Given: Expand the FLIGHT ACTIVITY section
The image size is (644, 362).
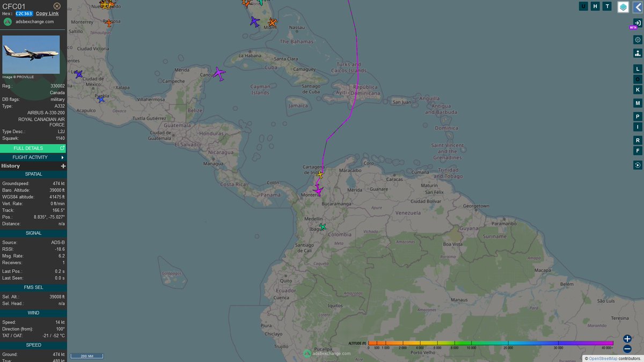Looking at the screenshot, I should pos(33,157).
